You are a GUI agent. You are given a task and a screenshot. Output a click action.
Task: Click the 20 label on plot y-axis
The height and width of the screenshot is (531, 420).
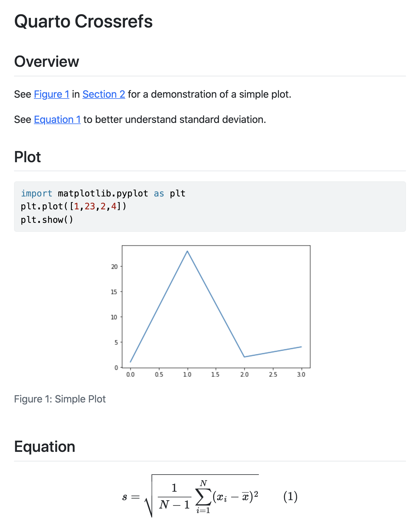point(114,267)
